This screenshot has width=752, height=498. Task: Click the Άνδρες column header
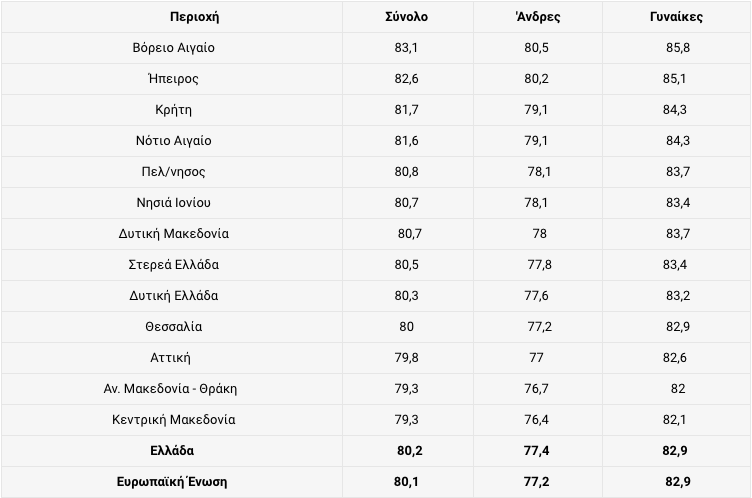point(538,17)
